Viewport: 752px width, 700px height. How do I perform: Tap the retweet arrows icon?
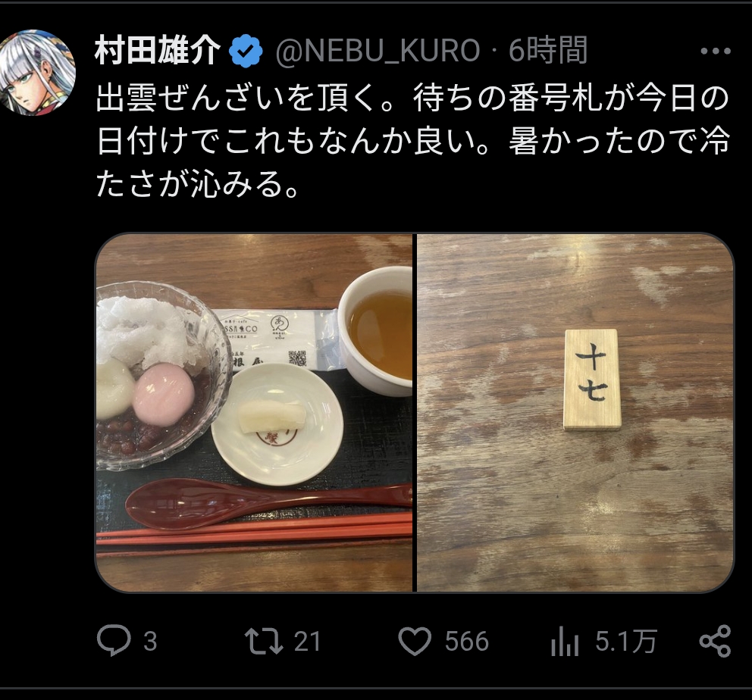263,642
